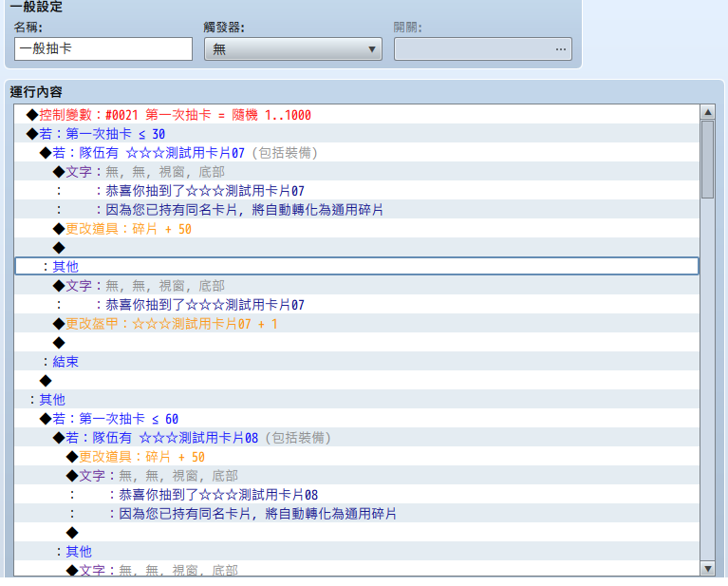Select the empty diamond line below the 卡片08 message
Image resolution: width=728 pixels, height=586 pixels.
click(x=357, y=533)
